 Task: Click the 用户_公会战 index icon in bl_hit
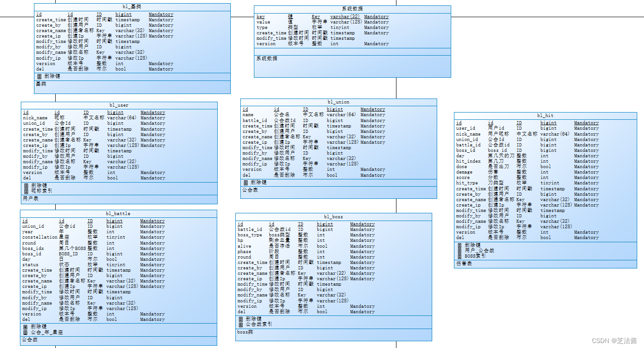pos(460,250)
